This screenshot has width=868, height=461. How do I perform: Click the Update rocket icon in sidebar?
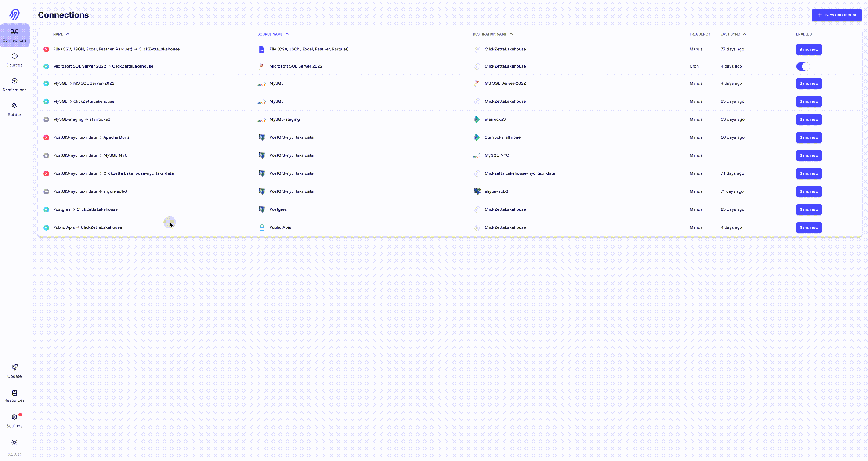click(14, 368)
